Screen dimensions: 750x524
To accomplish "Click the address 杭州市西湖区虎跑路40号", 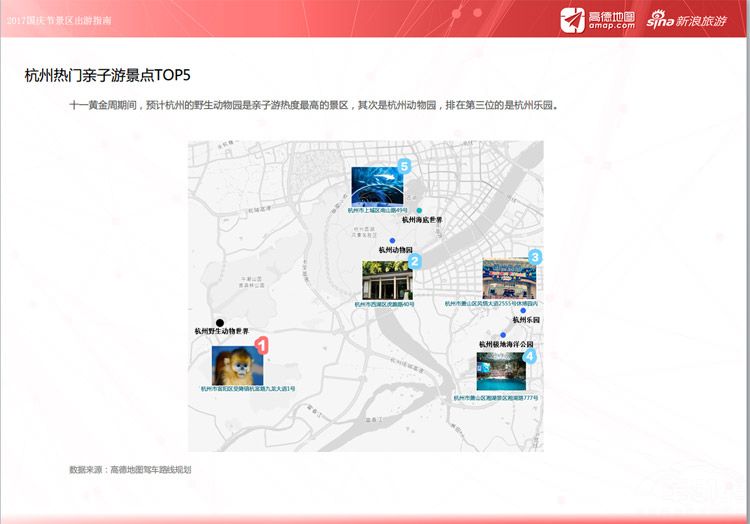I will coord(384,304).
